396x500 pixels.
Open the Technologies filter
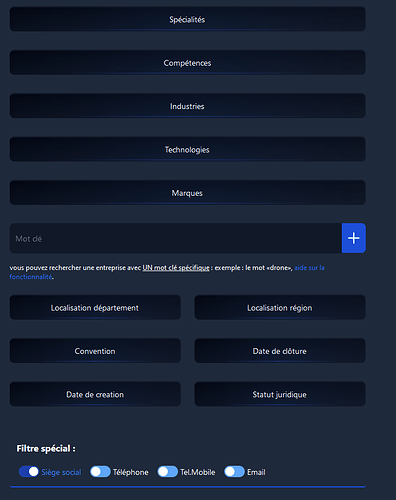tap(188, 149)
